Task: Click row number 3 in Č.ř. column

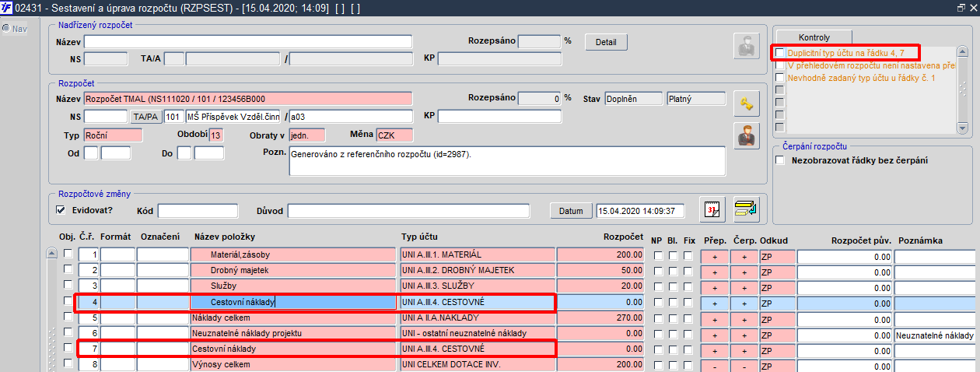Action: point(89,286)
